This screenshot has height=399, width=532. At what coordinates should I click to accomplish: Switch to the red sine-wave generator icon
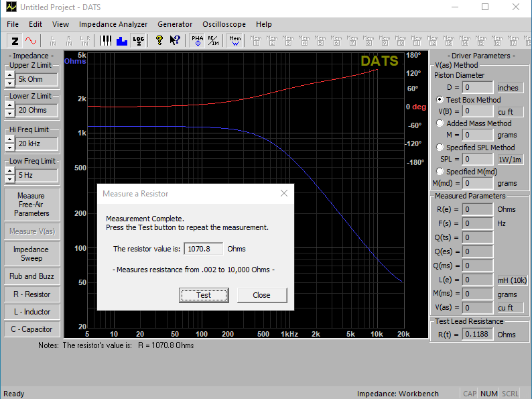(31, 41)
